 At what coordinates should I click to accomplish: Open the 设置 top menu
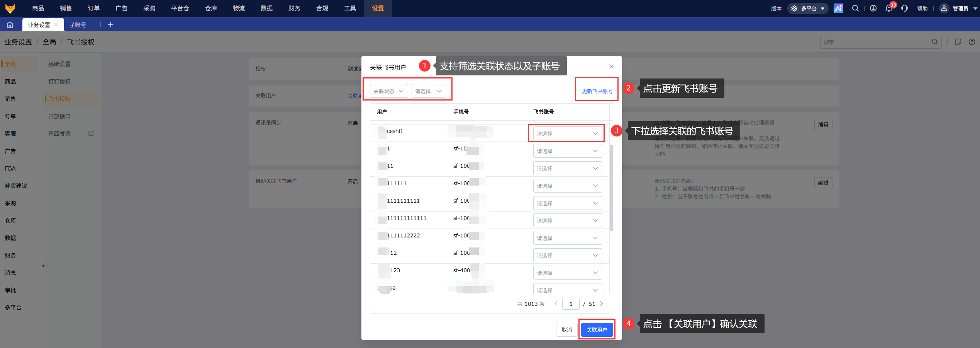tap(378, 8)
